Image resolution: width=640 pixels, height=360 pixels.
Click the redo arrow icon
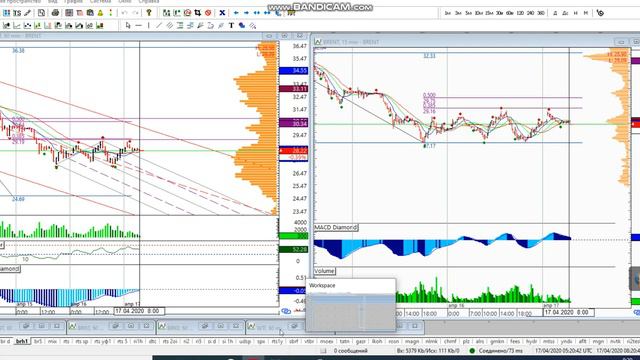(135, 13)
